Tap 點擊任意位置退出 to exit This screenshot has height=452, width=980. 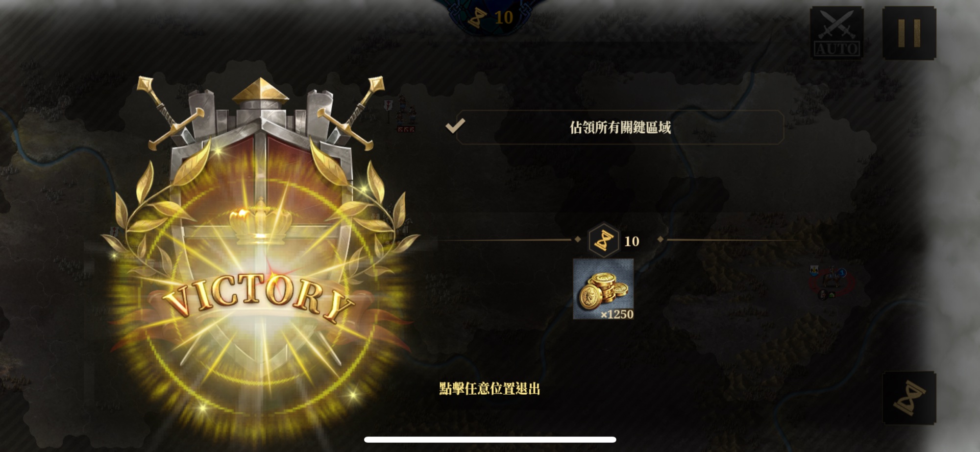click(490, 389)
